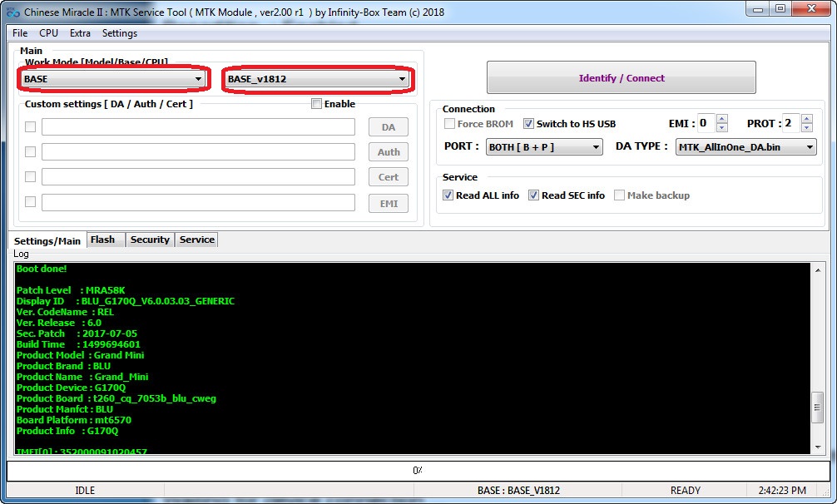Close the Chinese Miracle II window
837x504 pixels.
(x=811, y=9)
